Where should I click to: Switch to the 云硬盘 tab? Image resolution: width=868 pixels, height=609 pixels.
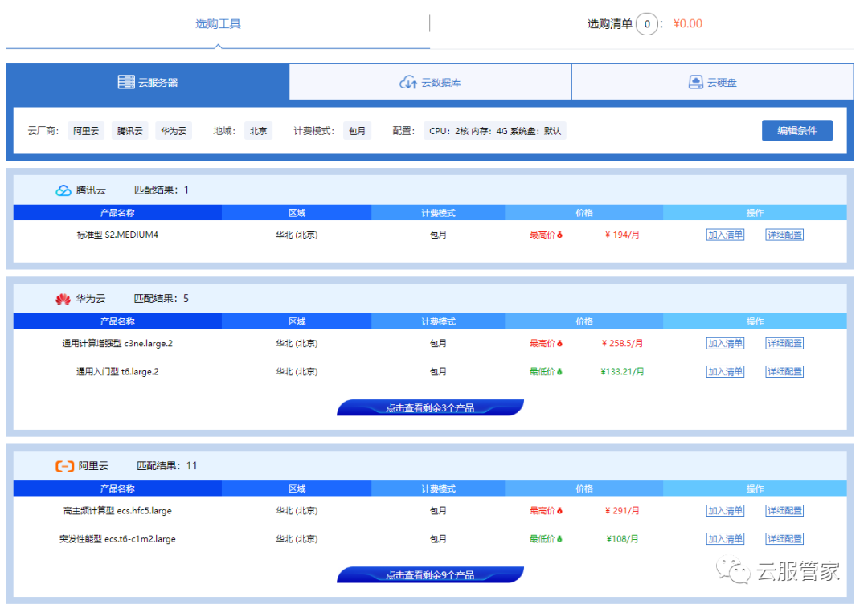pos(712,82)
